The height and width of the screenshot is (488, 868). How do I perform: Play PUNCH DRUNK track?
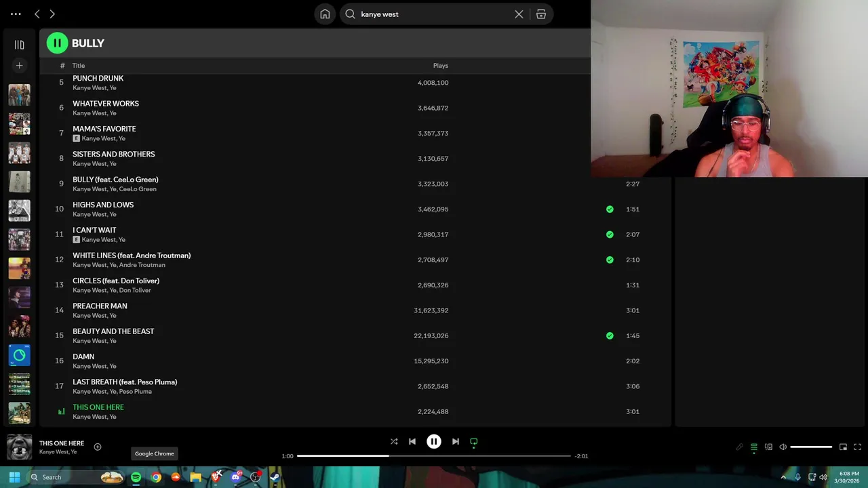tap(98, 79)
